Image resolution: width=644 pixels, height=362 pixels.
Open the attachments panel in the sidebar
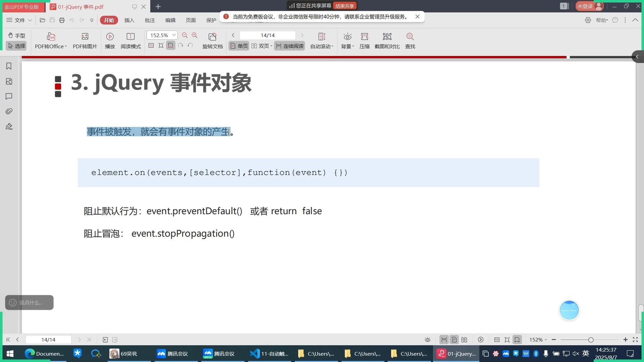(9, 111)
